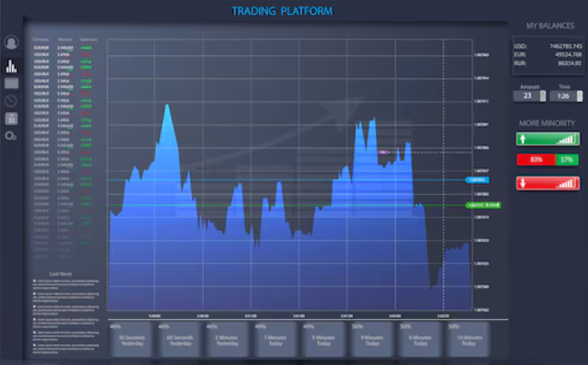Choose the 7 Minutes Today tile
588x365 pixels.
[x=276, y=340]
